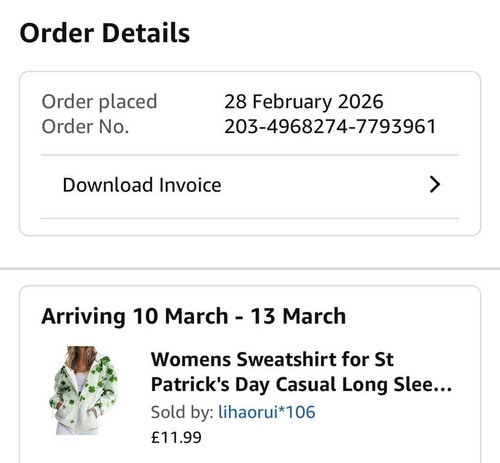Tap the Download Invoice label
This screenshot has height=463, width=500.
click(142, 185)
